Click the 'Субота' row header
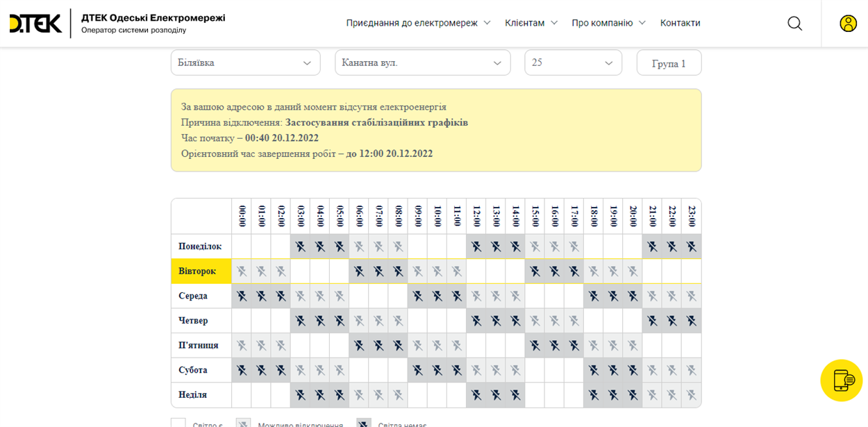The height and width of the screenshot is (427, 868). coord(201,370)
